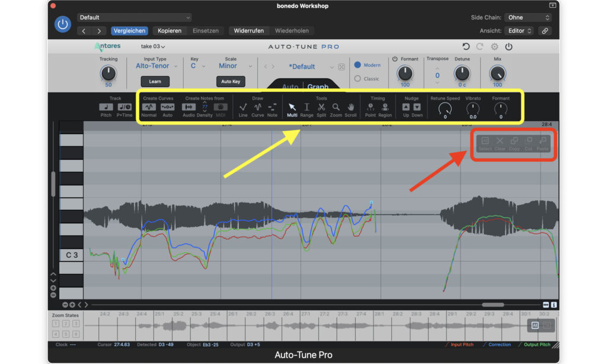Image resolution: width=607 pixels, height=364 pixels.
Task: Select the Classic mode radio button
Action: pyautogui.click(x=357, y=79)
